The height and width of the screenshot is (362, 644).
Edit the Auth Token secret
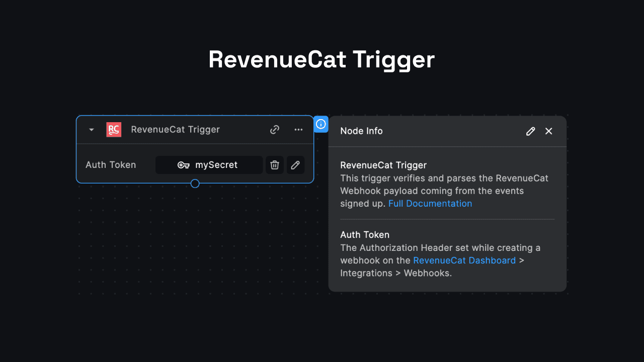click(x=295, y=165)
